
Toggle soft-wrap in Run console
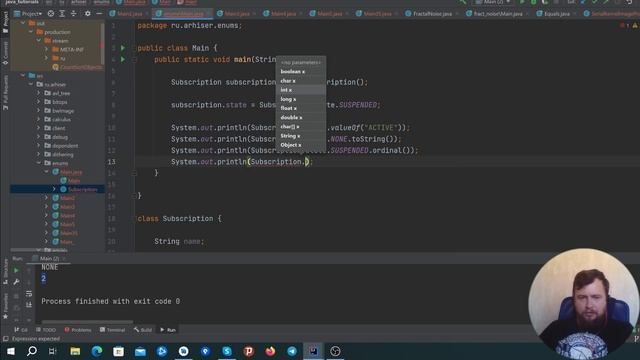(x=29, y=293)
